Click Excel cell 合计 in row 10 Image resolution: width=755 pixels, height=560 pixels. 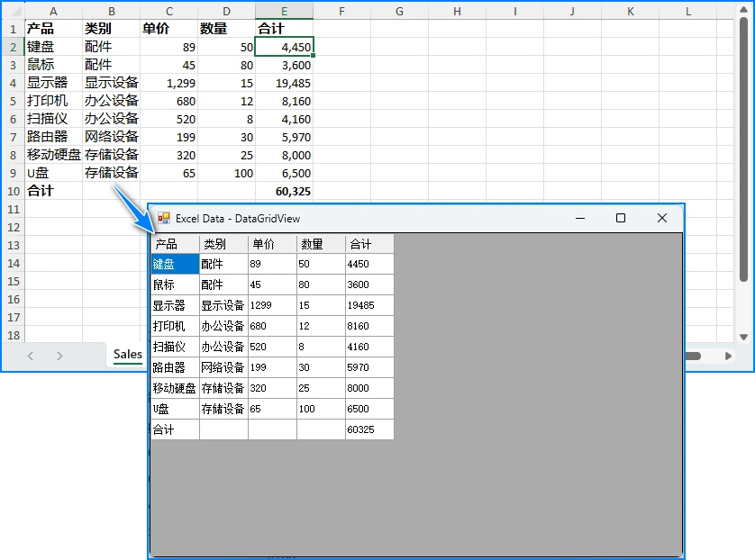tap(53, 191)
